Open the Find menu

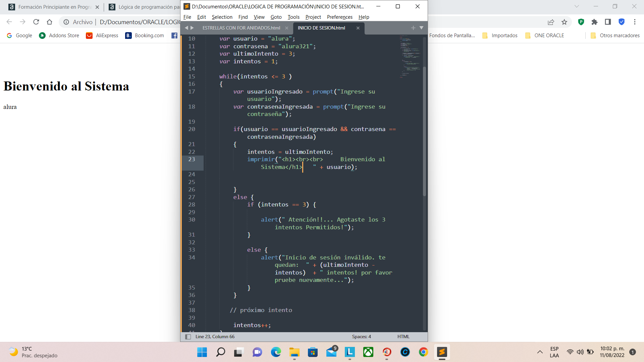click(243, 17)
